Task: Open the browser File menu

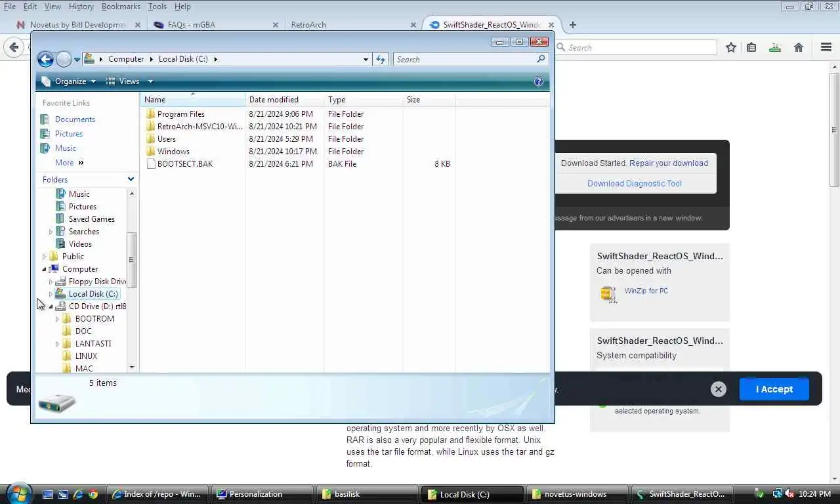Action: [x=10, y=7]
